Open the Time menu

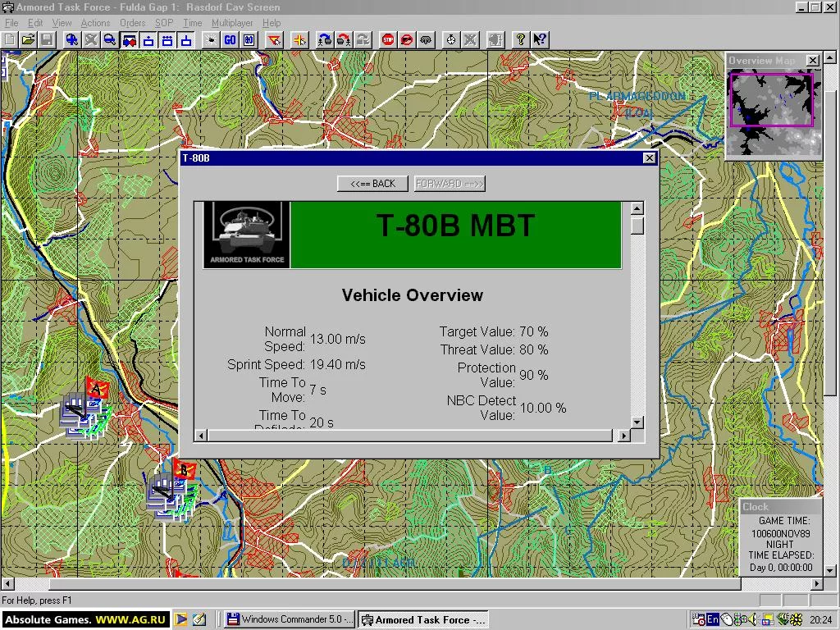pyautogui.click(x=192, y=23)
